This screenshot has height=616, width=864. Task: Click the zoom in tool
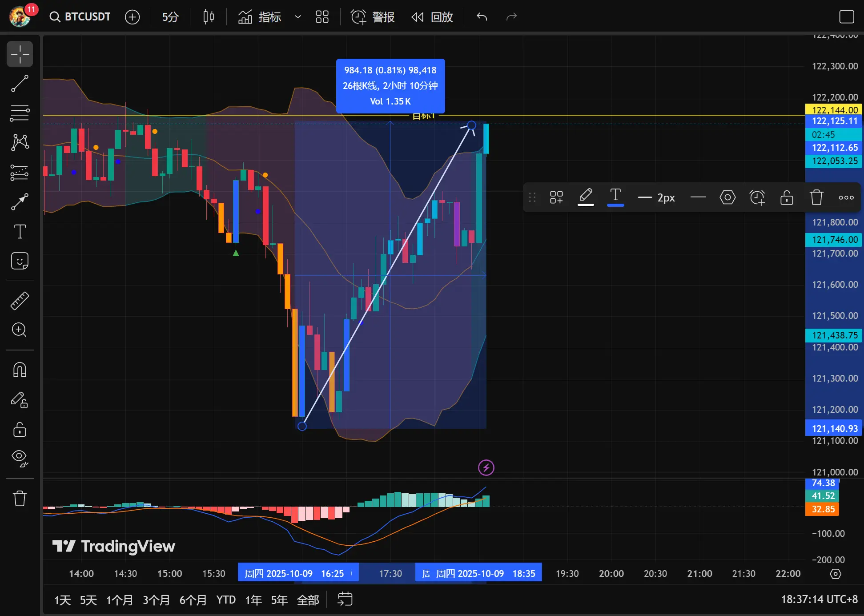(20, 330)
